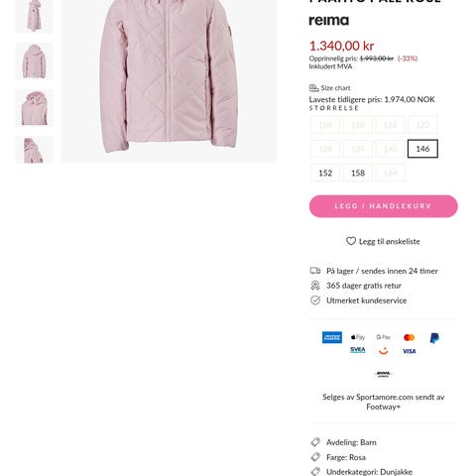Select size 152
This screenshot has height=476, width=476.
(325, 173)
